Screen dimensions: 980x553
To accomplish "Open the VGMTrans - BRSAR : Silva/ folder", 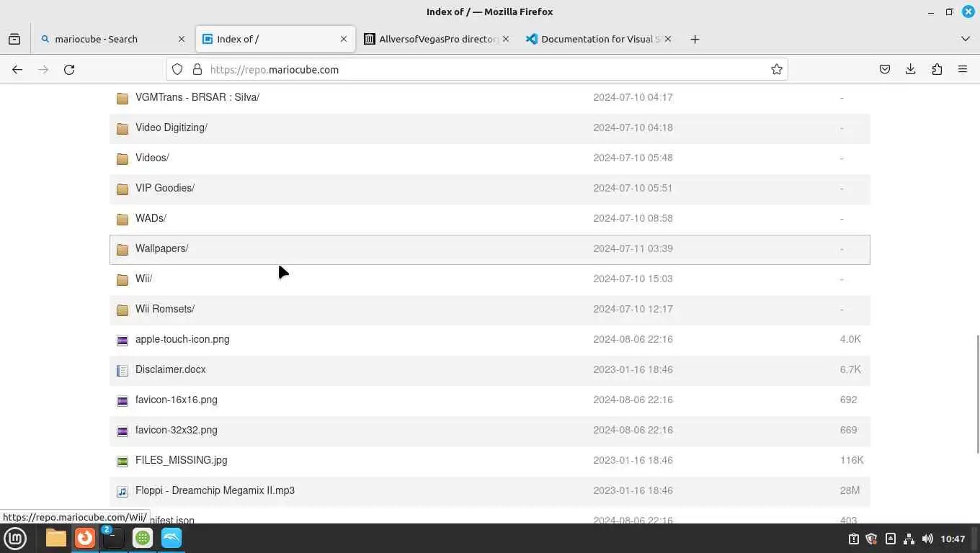I will coord(197,97).
